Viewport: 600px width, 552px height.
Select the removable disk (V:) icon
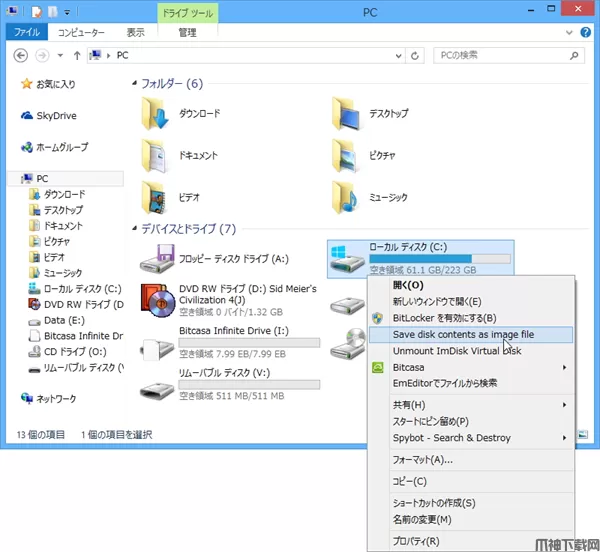157,390
